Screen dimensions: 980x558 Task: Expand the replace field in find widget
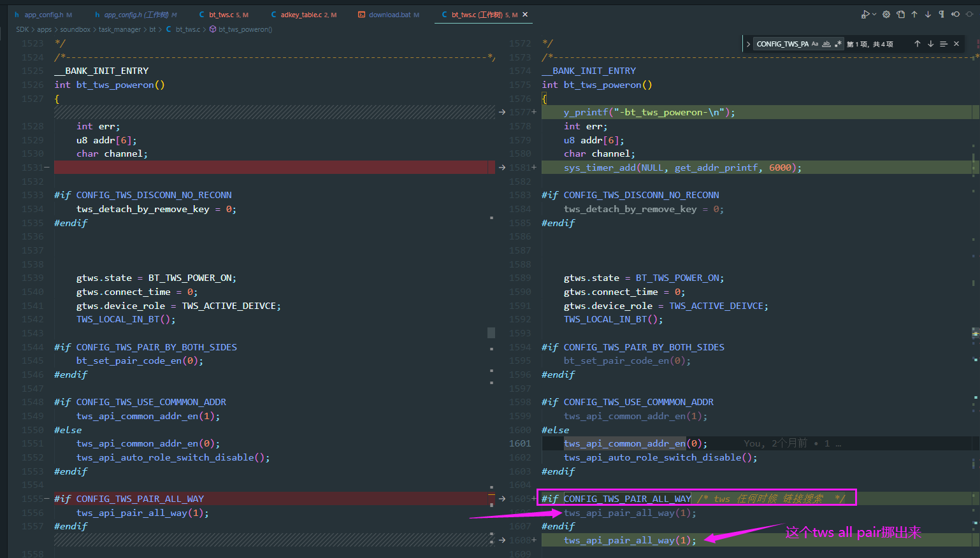pos(748,44)
